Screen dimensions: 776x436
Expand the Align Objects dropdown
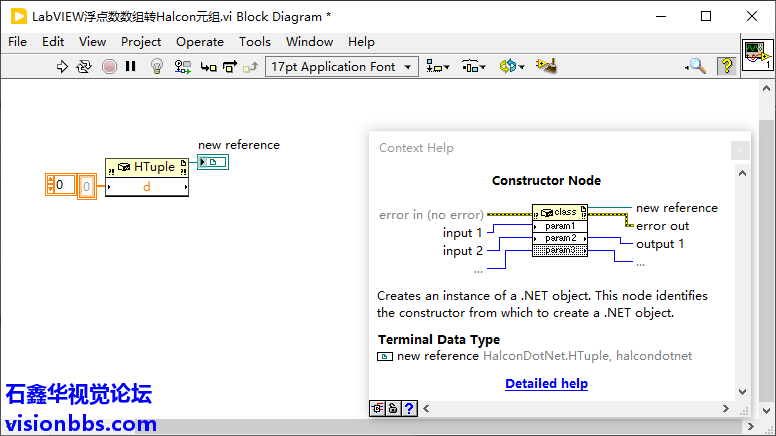438,67
